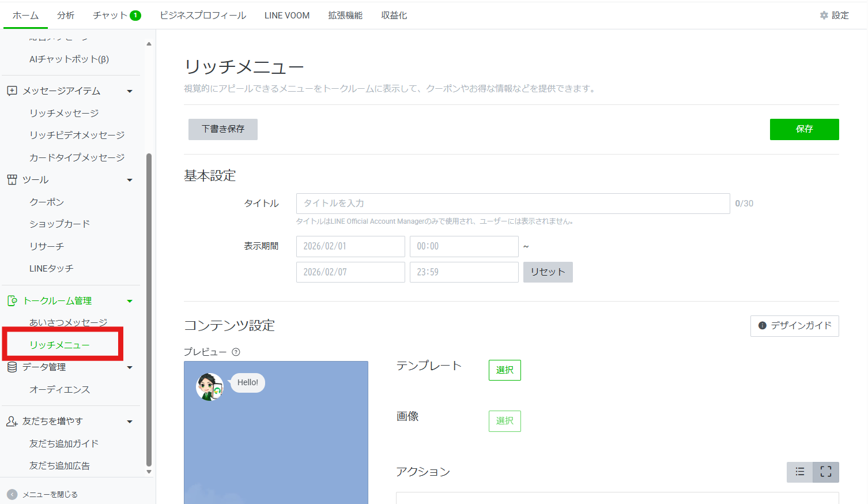
Task: Click the tools shop icon in sidebar
Action: [x=12, y=180]
